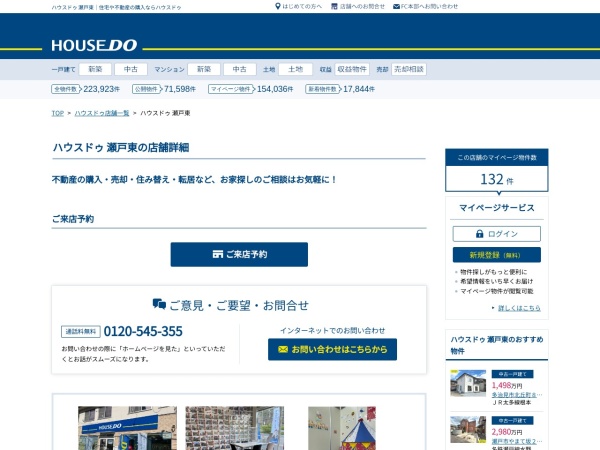600x450 pixels.
Task: Click the HOUSEDO storefront photo
Action: click(127, 428)
